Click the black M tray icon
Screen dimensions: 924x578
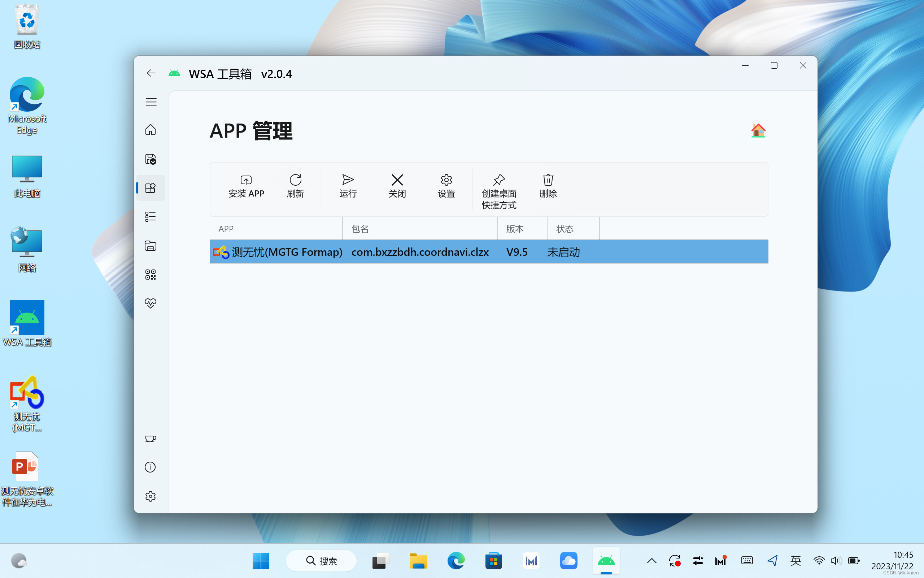(720, 561)
